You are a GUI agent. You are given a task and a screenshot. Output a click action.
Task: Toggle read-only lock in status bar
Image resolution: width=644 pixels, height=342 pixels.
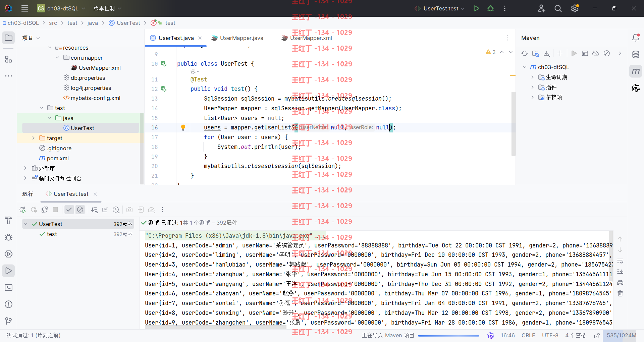[597, 335]
